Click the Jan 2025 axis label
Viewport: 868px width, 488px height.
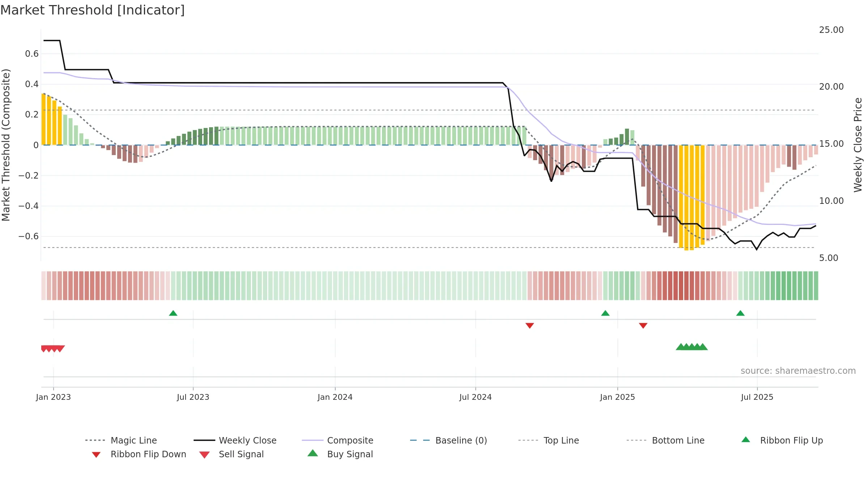click(x=618, y=397)
